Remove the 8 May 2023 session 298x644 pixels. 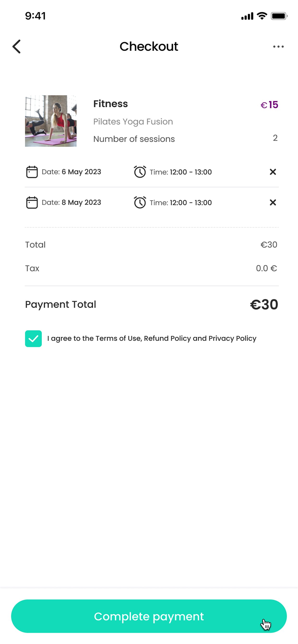273,202
